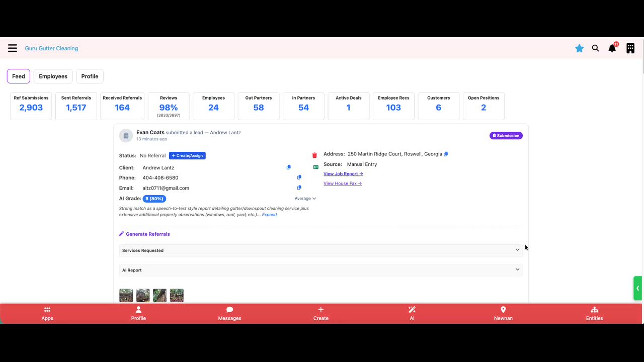Copy the address with clipboard icon
The image size is (644, 362).
click(x=446, y=154)
